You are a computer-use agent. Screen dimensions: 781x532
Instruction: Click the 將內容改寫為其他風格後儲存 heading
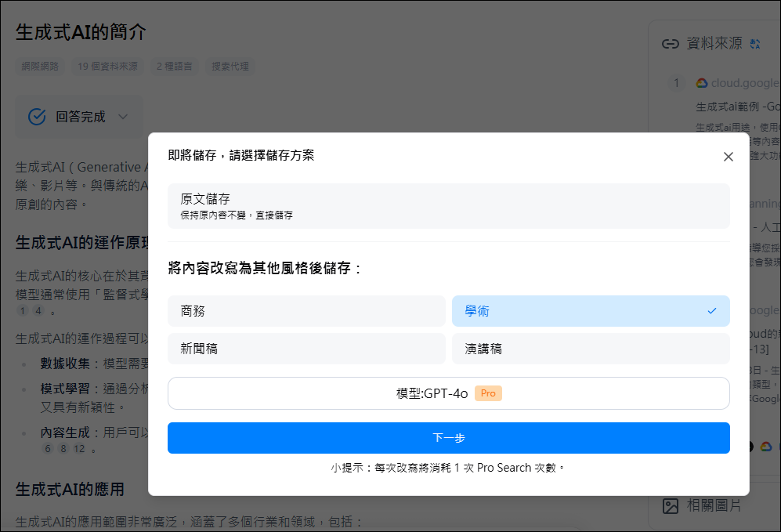coord(265,268)
